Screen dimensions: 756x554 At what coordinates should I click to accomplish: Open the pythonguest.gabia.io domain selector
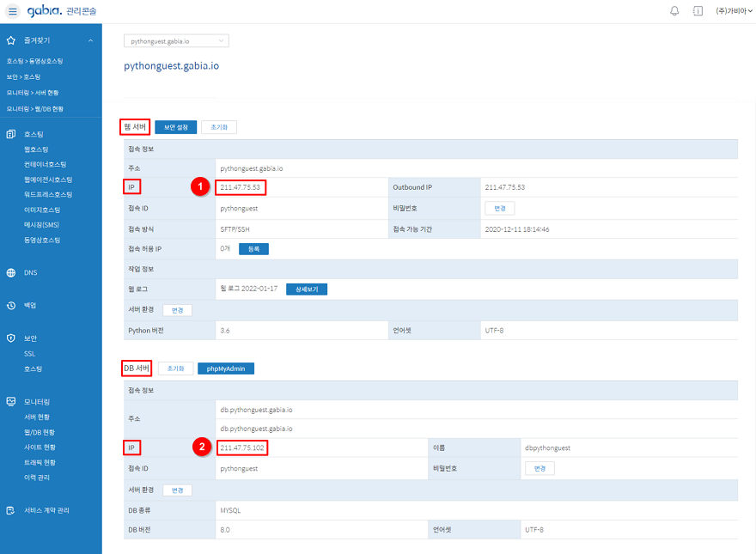pos(176,41)
